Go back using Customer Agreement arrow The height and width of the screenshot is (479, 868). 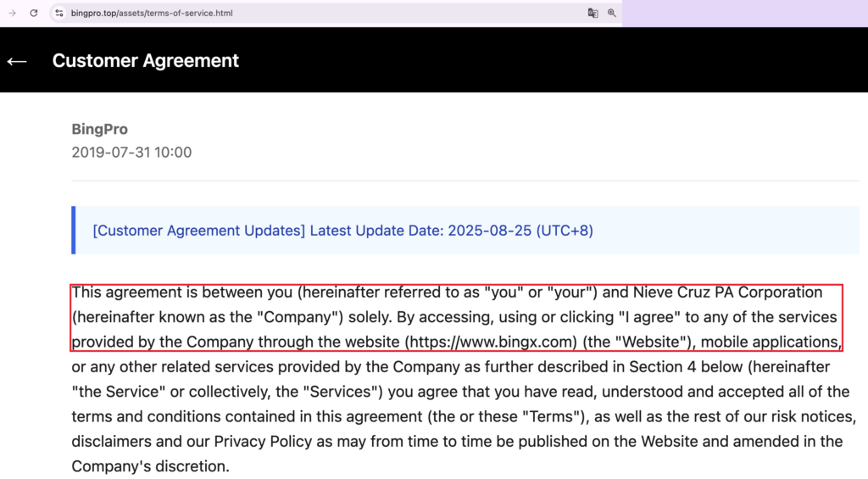[17, 61]
